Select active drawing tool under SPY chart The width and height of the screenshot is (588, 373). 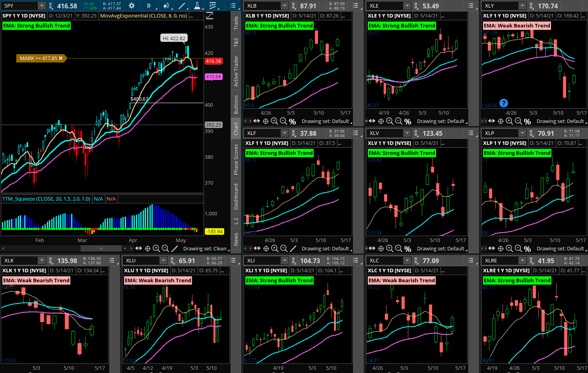click(x=175, y=248)
